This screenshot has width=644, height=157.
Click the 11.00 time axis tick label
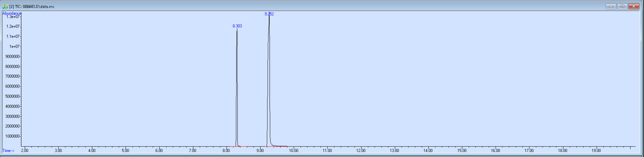(x=327, y=151)
